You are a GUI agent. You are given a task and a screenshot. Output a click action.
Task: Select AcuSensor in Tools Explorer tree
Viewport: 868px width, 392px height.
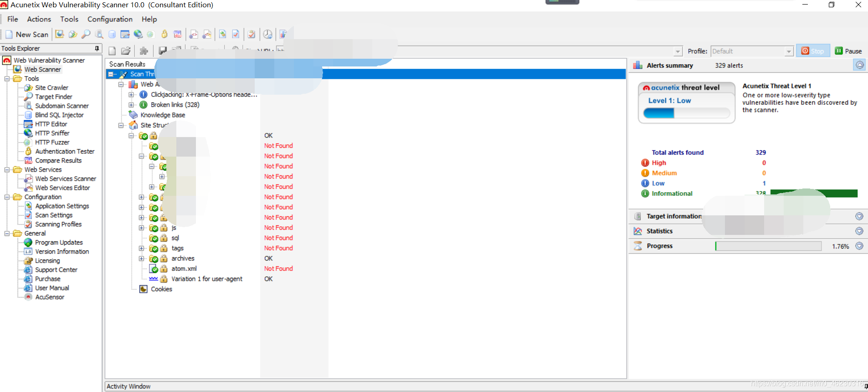[x=50, y=297]
